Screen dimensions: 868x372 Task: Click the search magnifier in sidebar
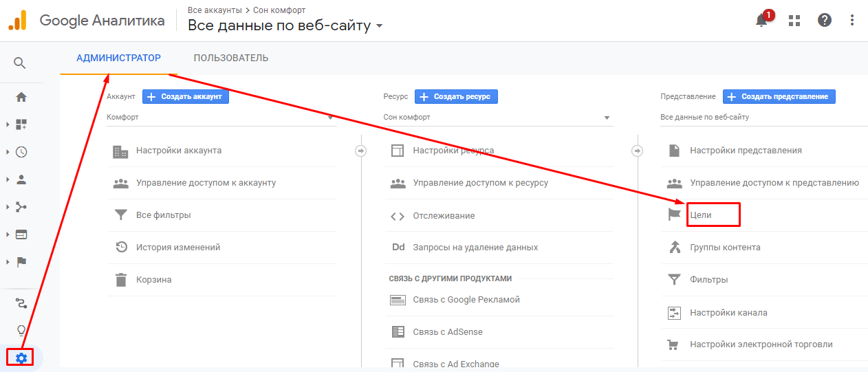[21, 63]
